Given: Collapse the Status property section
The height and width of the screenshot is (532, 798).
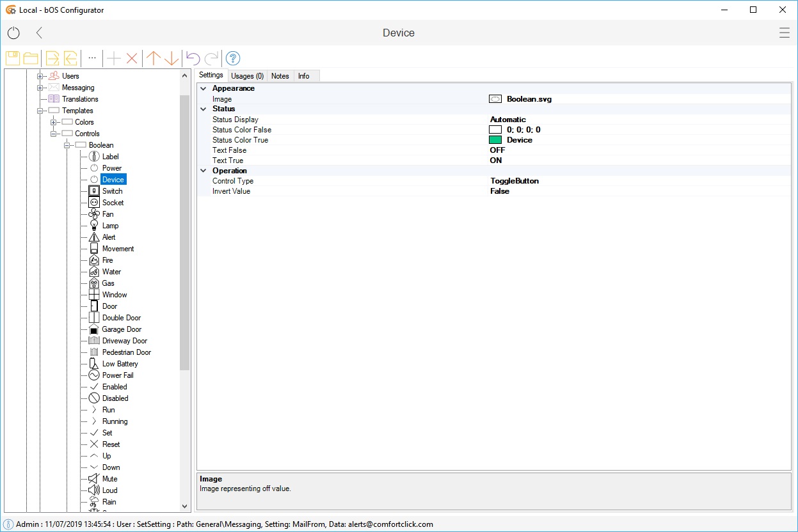Looking at the screenshot, I should point(203,109).
